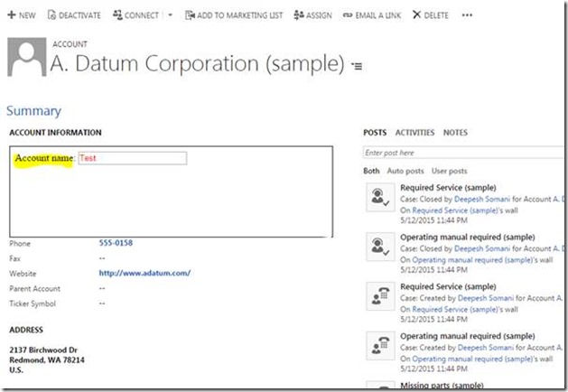
Task: Open the www.adatum.com website link
Action: point(144,273)
